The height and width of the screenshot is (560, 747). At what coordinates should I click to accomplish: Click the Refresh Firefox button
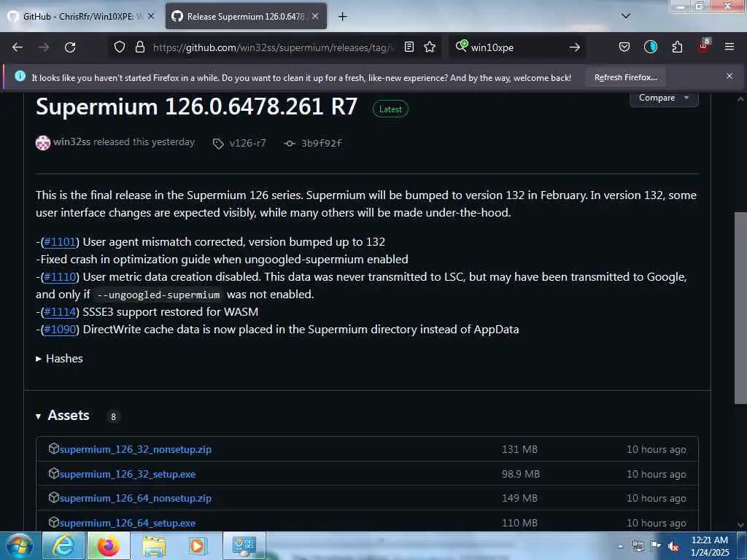(x=625, y=77)
